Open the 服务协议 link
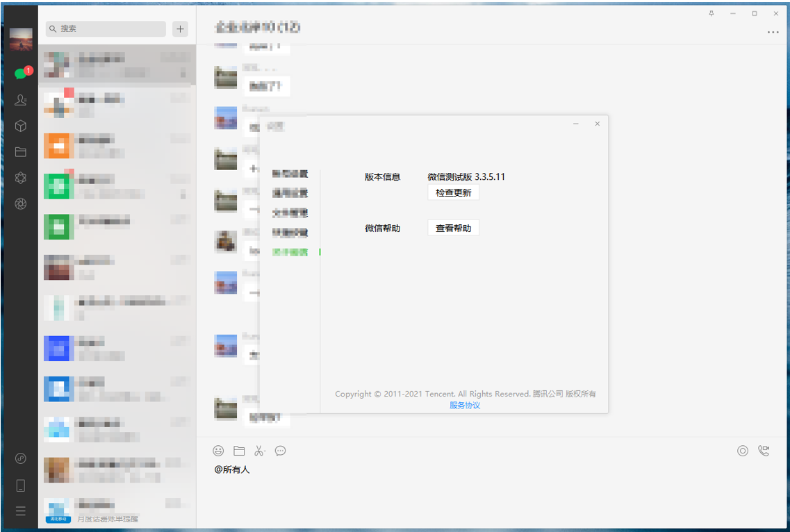 pos(464,406)
